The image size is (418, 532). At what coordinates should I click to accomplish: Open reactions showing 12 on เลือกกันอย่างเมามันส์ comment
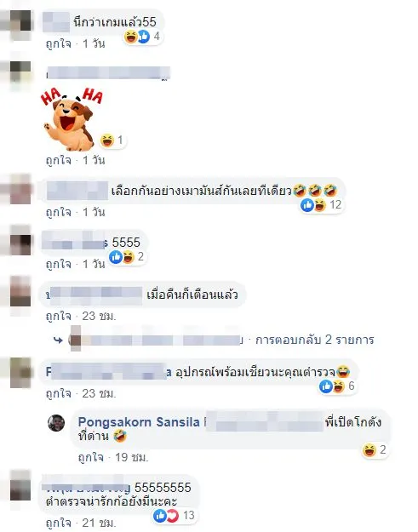tap(321, 205)
